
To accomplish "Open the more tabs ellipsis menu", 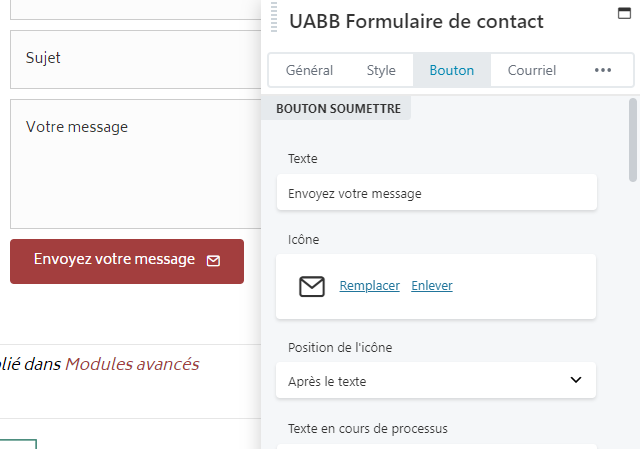I will point(602,70).
